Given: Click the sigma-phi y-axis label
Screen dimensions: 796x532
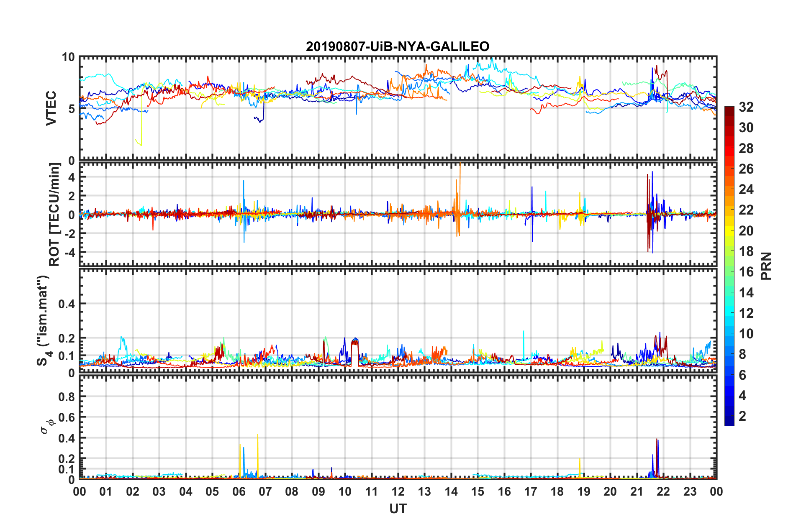Looking at the screenshot, I should point(47,427).
